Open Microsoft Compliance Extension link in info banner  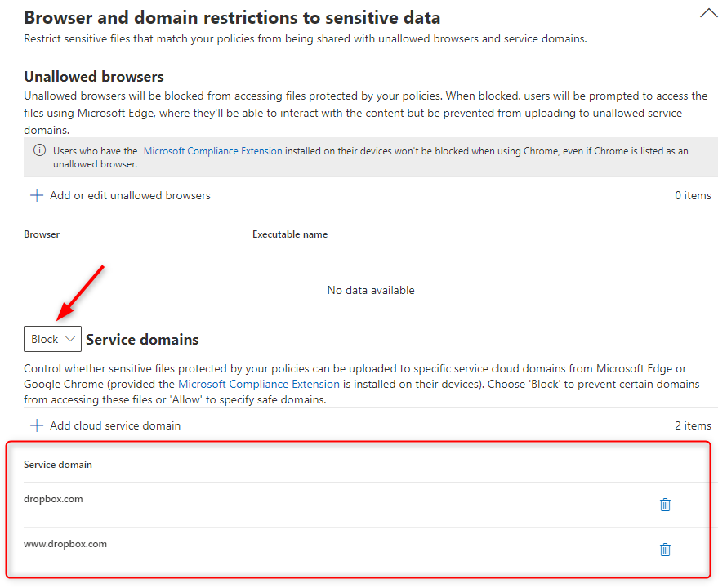tap(212, 151)
